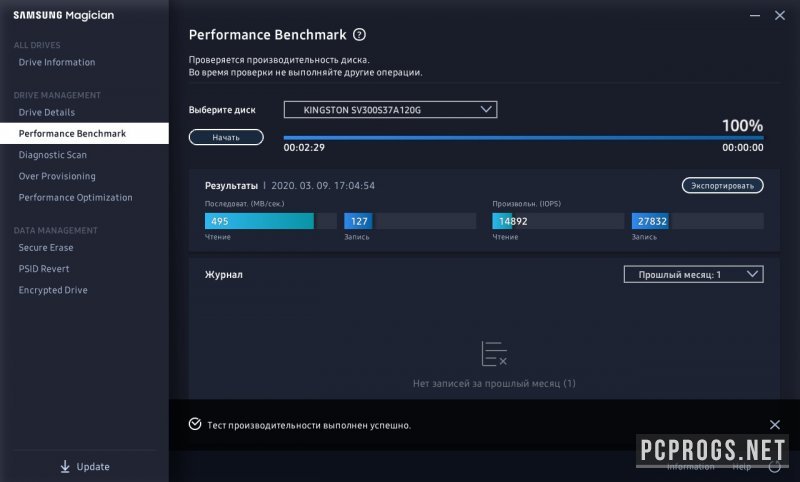The image size is (800, 482).
Task: Click the benchmark progress bar at 100%
Action: point(523,137)
